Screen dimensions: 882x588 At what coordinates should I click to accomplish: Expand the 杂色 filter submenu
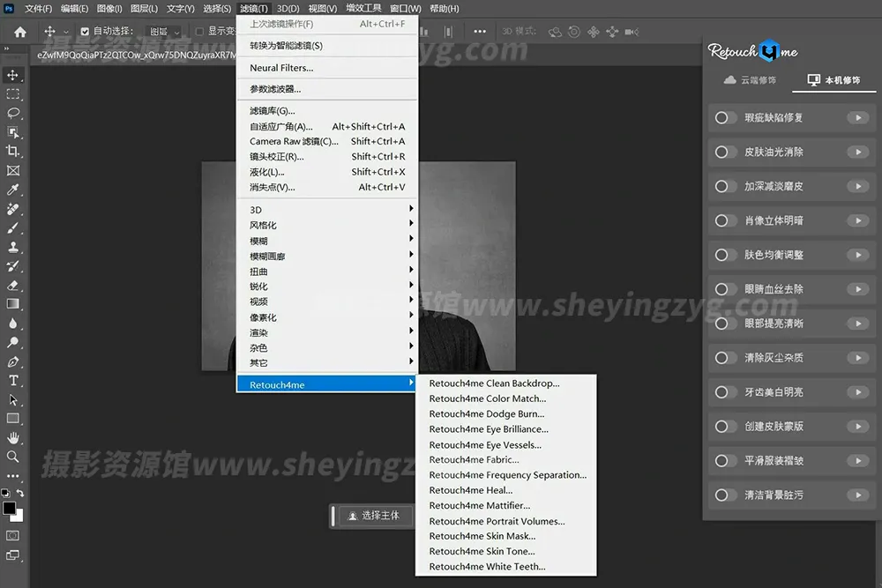pyautogui.click(x=327, y=347)
